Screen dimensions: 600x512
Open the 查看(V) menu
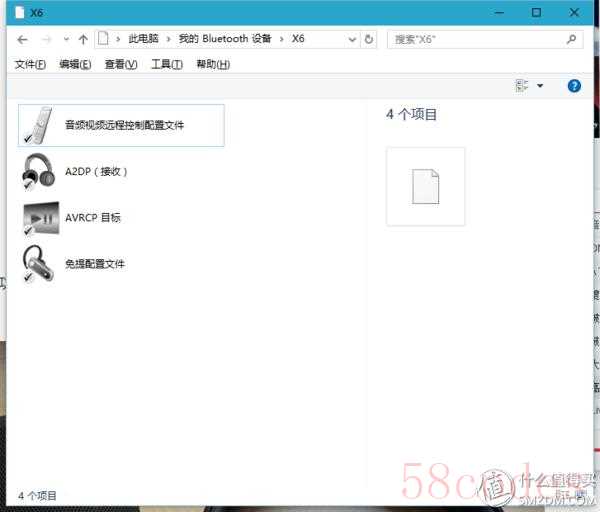coord(120,64)
